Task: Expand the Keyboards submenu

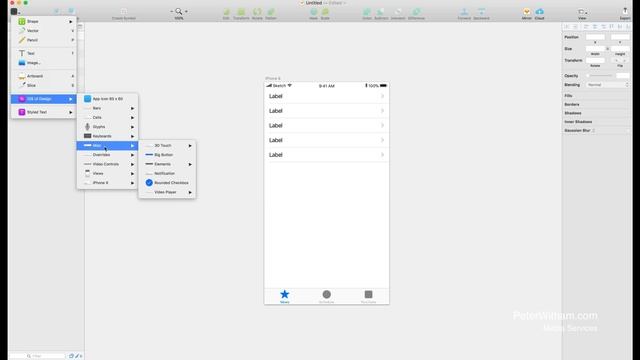Action: pyautogui.click(x=107, y=136)
